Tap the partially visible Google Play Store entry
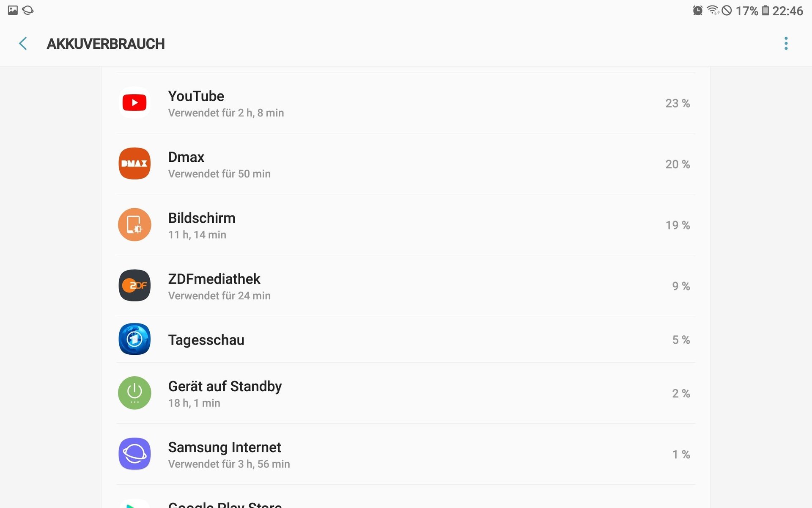Viewport: 812px width, 508px height. point(406,497)
